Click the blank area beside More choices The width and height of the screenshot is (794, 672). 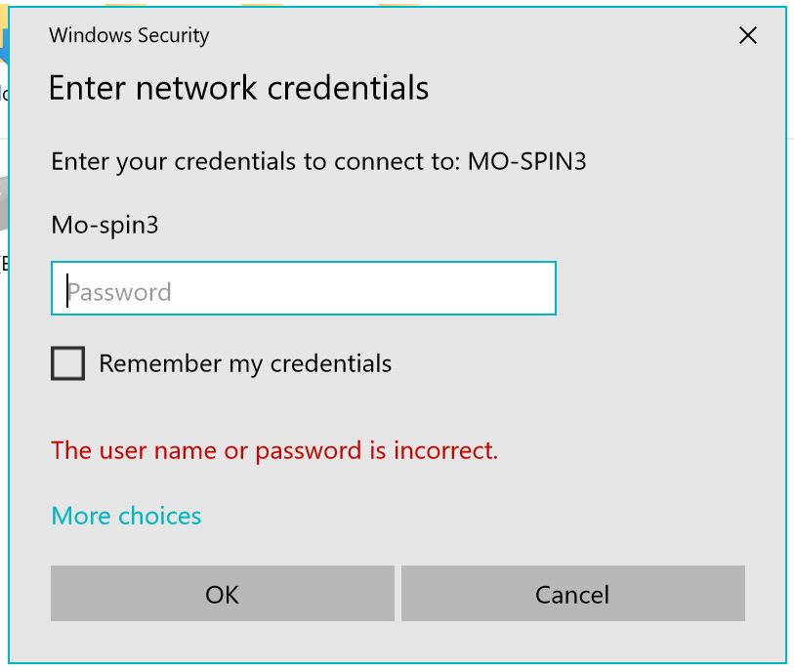tap(456, 516)
